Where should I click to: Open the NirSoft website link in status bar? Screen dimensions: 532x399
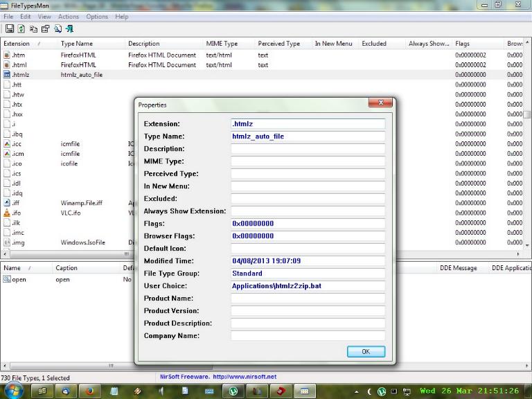(x=245, y=377)
